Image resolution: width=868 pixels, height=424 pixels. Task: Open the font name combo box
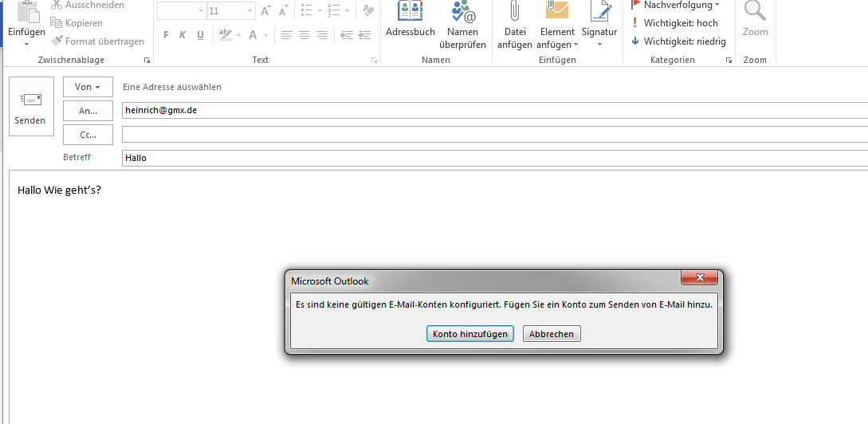pyautogui.click(x=182, y=10)
